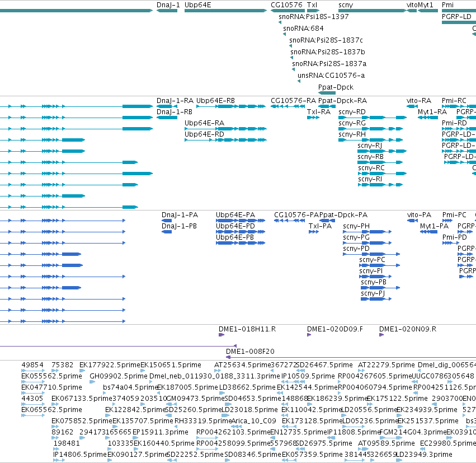Click the DME1-008F20 BAC label
Image resolution: width=476 pixels, height=463 pixels.
click(x=250, y=352)
